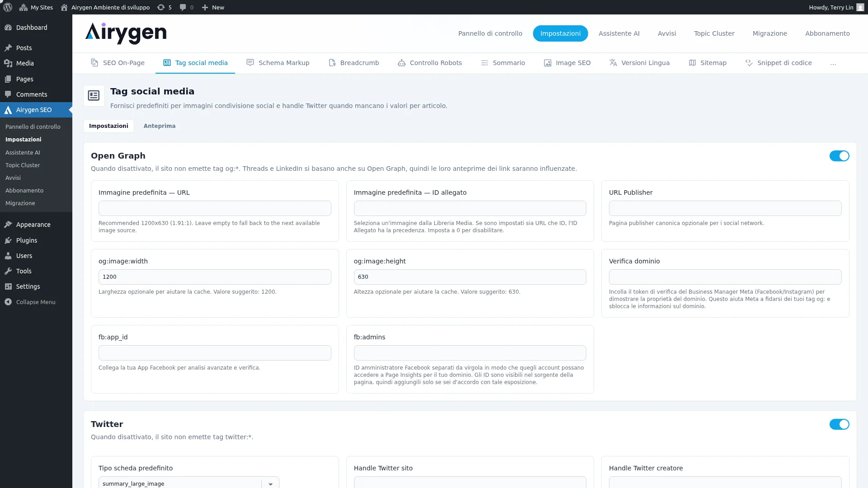The image size is (868, 488).
Task: Go to Assistente AI top nav
Action: [x=619, y=33]
